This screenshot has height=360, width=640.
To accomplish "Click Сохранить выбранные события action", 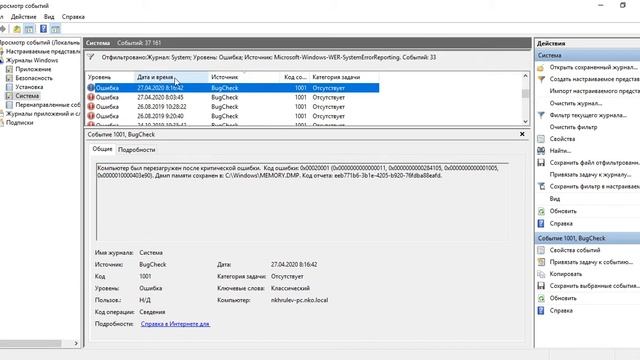I will pyautogui.click(x=594, y=286).
